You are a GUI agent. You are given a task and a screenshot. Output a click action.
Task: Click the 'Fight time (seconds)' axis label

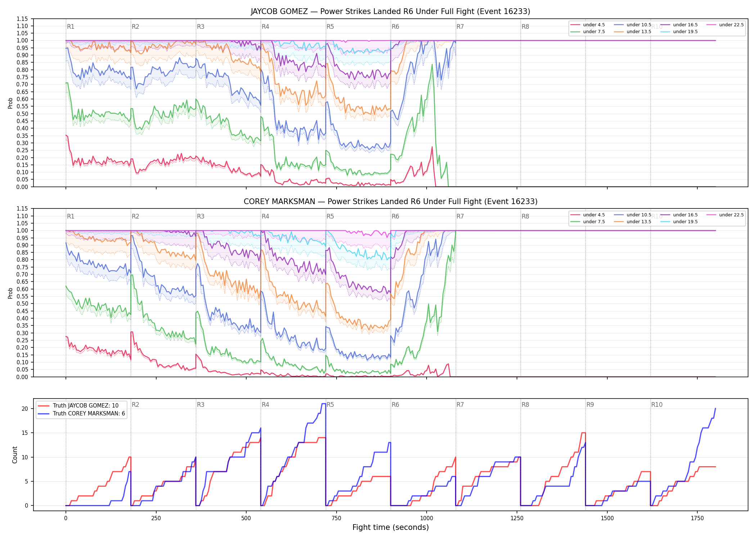(x=391, y=527)
